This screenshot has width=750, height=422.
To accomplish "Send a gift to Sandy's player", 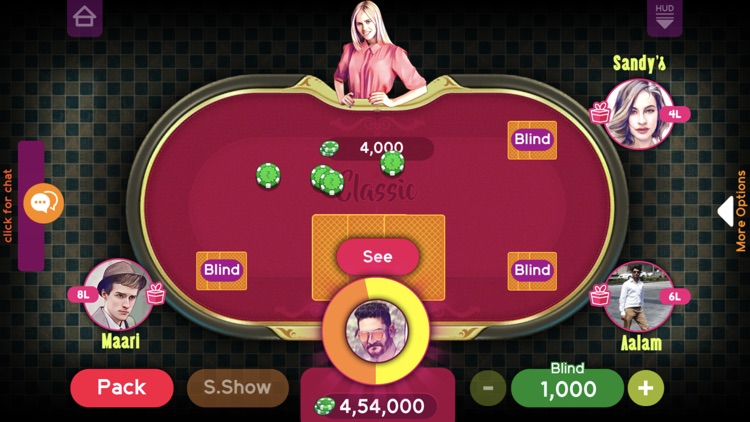I will 600,114.
